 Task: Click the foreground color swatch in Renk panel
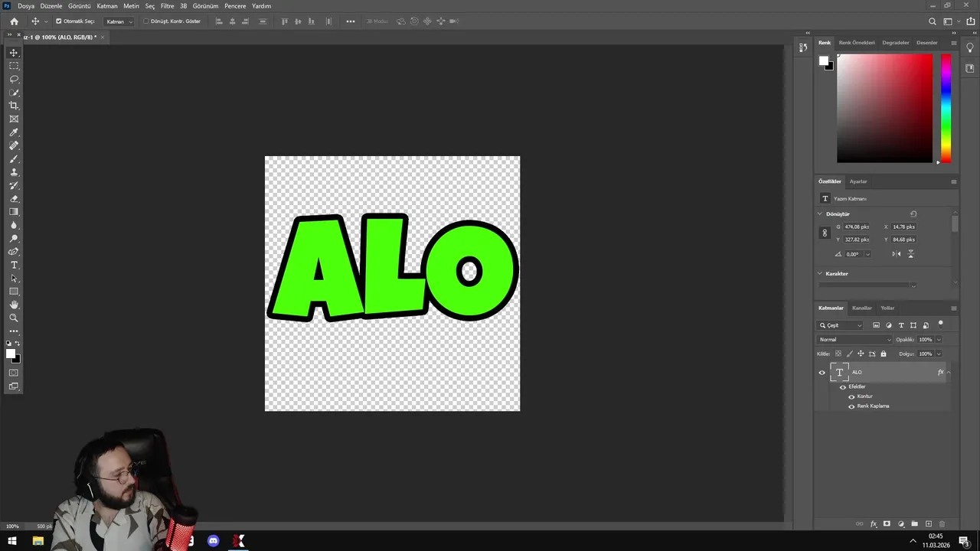824,61
